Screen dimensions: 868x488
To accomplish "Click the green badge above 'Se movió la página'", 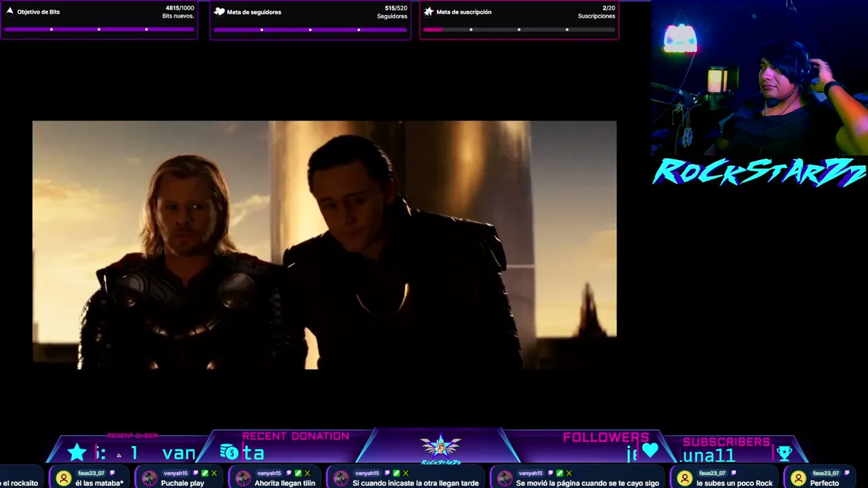I will click(560, 473).
